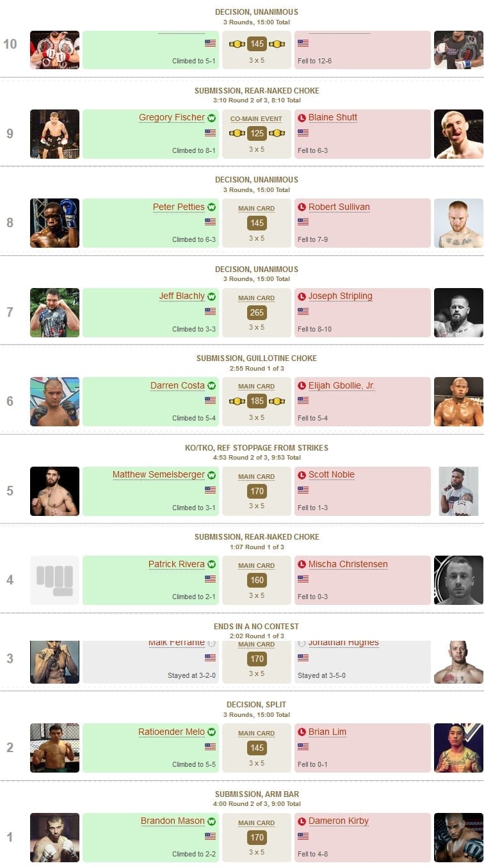Click the Mischa Christensen name link
484x868 pixels.
point(348,565)
